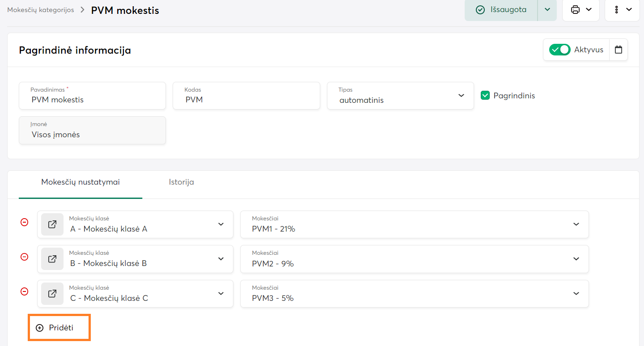Open the save options dropdown arrow

tap(547, 9)
